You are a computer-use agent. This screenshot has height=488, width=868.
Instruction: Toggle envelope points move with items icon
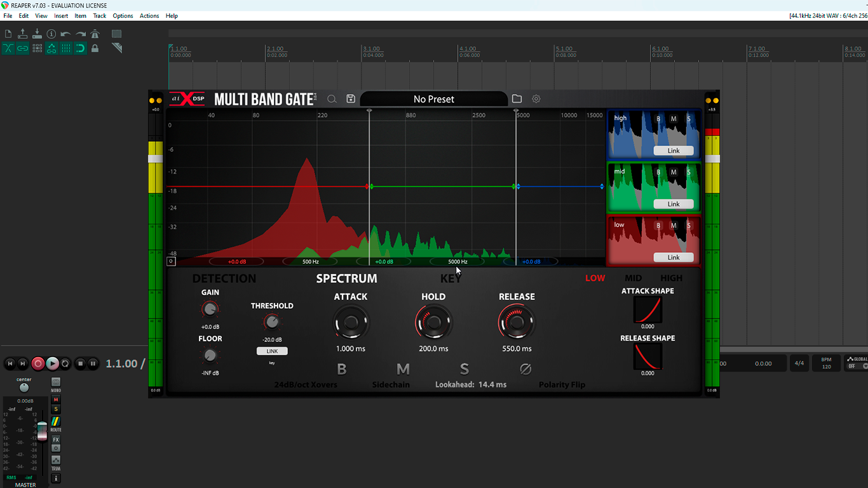coord(51,48)
